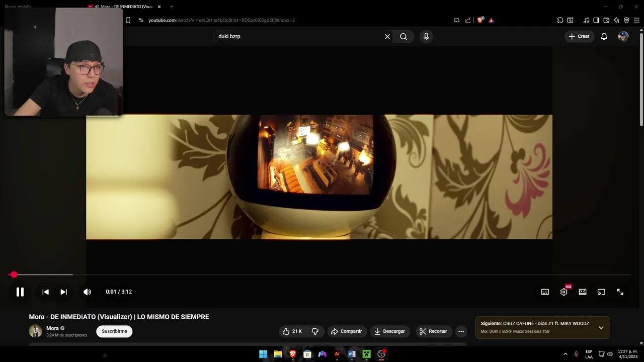Image resolution: width=644 pixels, height=362 pixels.
Task: Open the Recortar clip button
Action: 433,331
